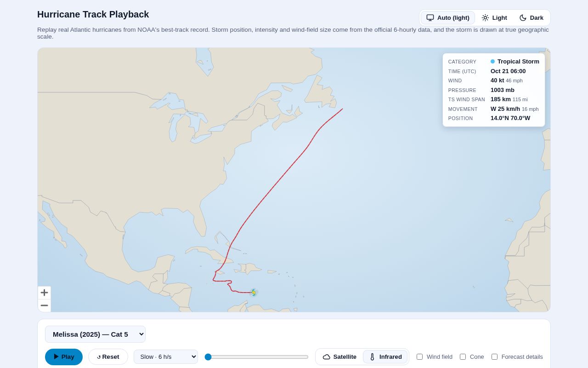Open the Melissa (2025) storm dropdown
Image resolution: width=588 pixels, height=368 pixels.
tap(95, 334)
